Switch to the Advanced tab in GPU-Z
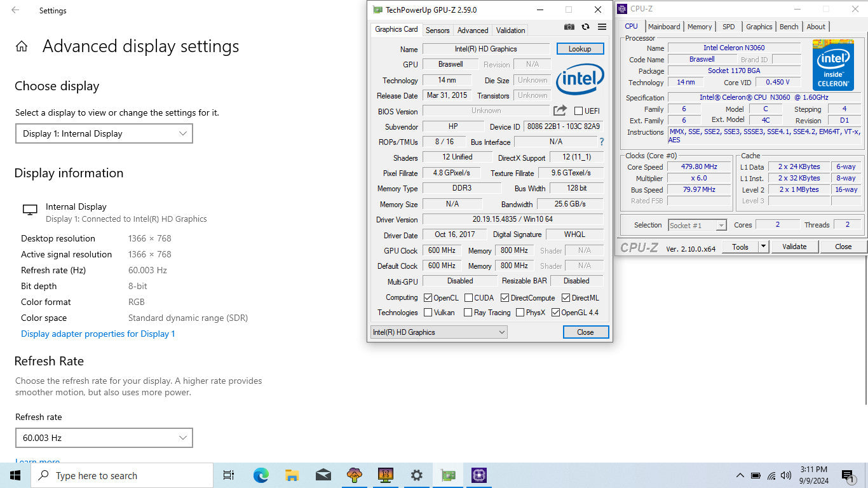868x488 pixels. (473, 30)
